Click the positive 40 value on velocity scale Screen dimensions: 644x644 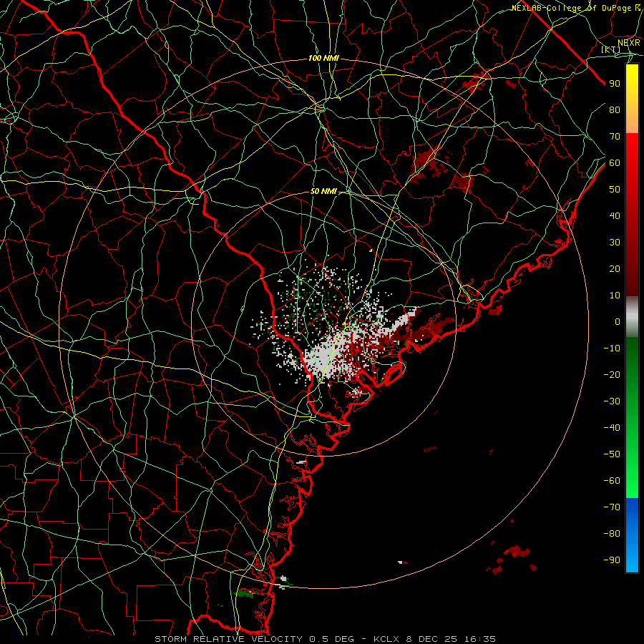[615, 215]
